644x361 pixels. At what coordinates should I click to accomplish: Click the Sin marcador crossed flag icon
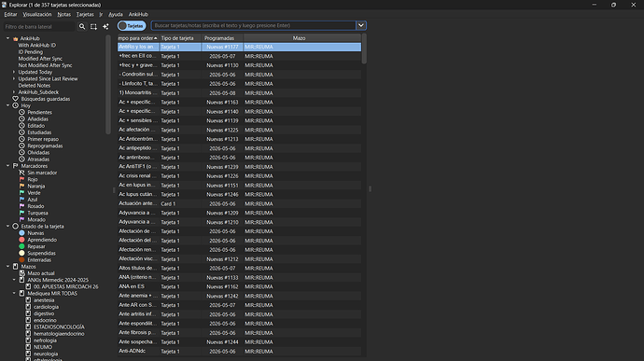21,173
